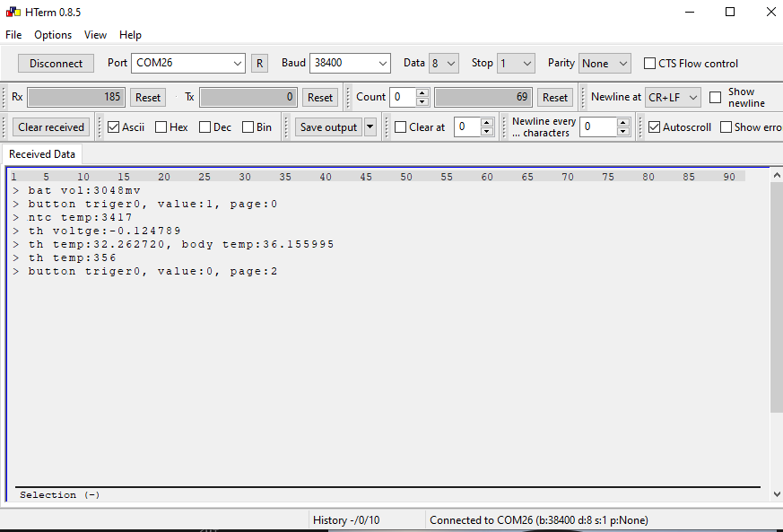
Task: Enable the Hex display checkbox
Action: [x=161, y=127]
